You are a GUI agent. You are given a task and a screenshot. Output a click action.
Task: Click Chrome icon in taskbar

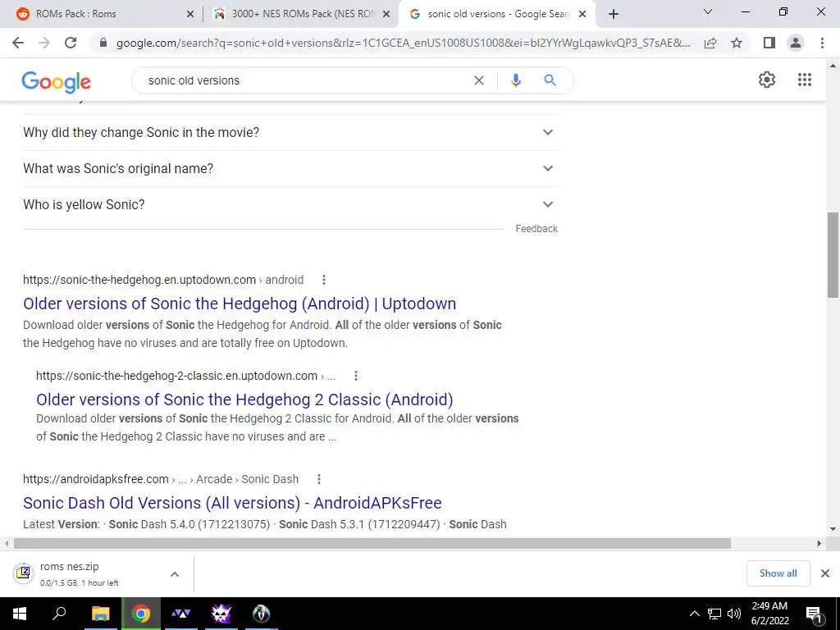[141, 614]
